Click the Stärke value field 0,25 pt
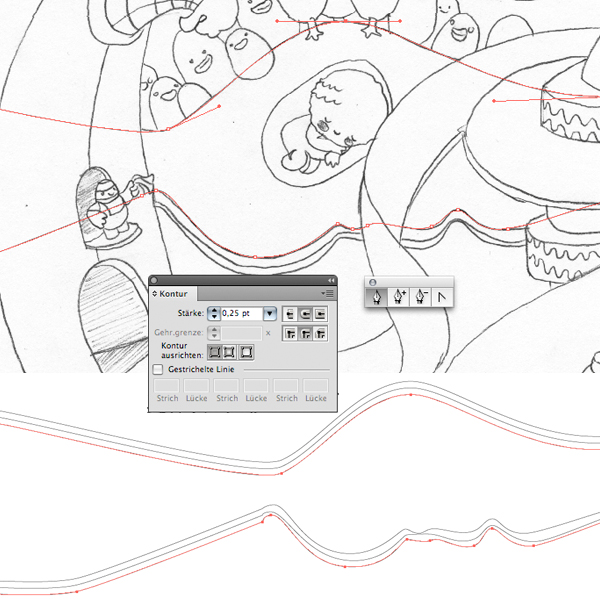This screenshot has height=600, width=600. click(x=242, y=314)
